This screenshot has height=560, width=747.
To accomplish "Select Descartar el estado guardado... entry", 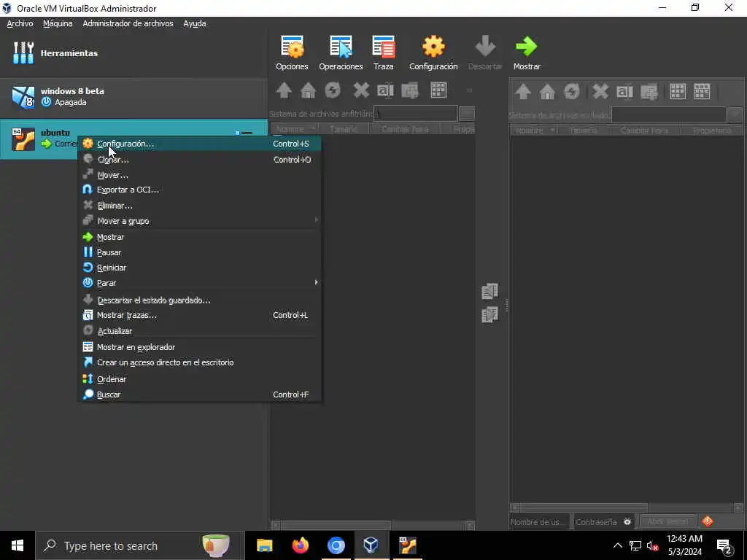I will (x=200, y=300).
